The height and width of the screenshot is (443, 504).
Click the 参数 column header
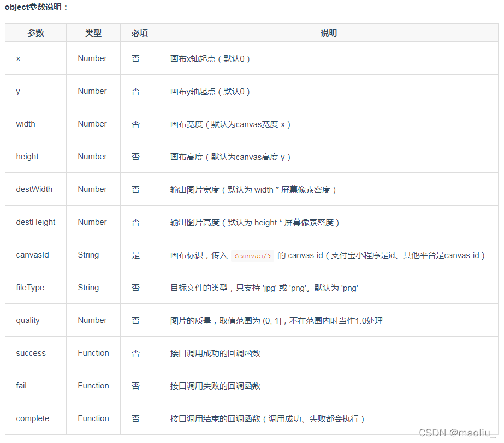(36, 33)
